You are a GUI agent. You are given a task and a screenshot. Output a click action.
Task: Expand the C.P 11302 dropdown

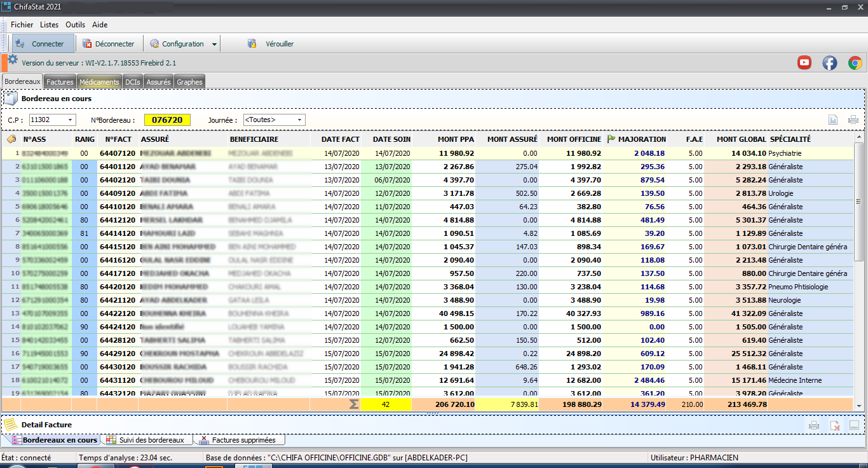(x=70, y=120)
